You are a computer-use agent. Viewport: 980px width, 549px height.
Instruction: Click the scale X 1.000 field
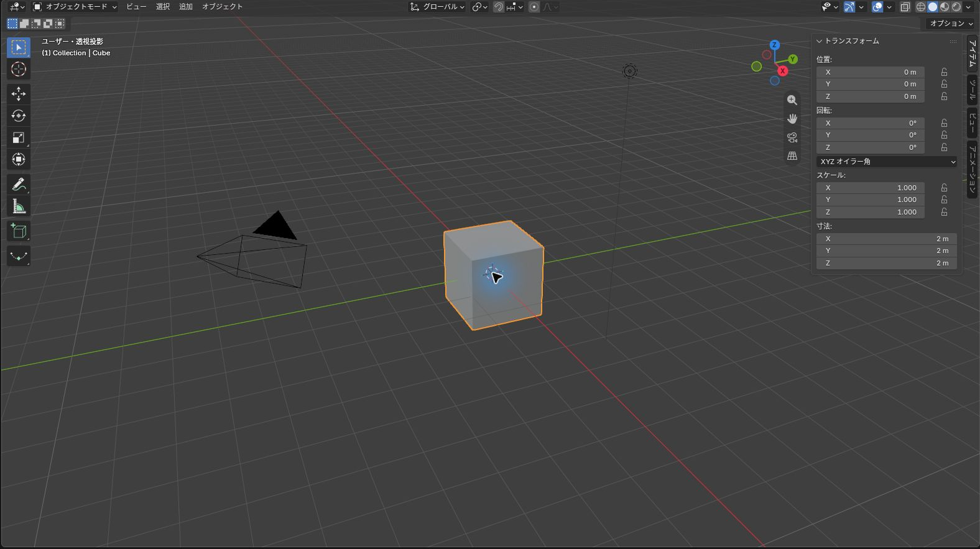870,188
